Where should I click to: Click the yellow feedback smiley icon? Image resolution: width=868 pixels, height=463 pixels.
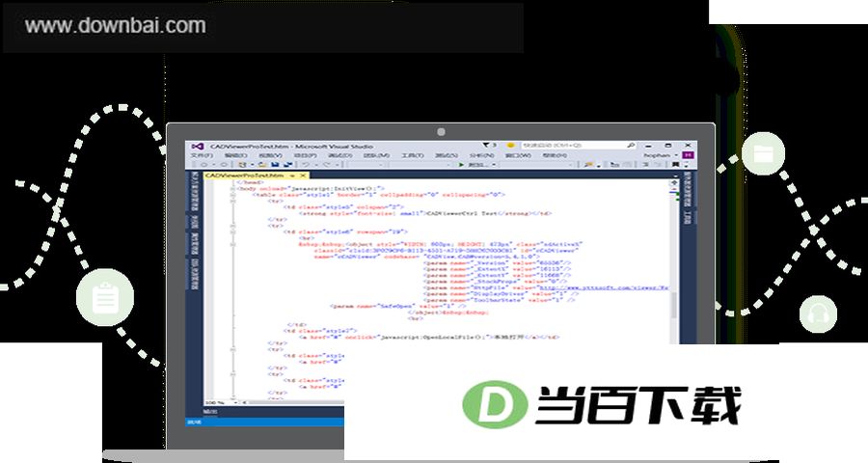(x=511, y=145)
